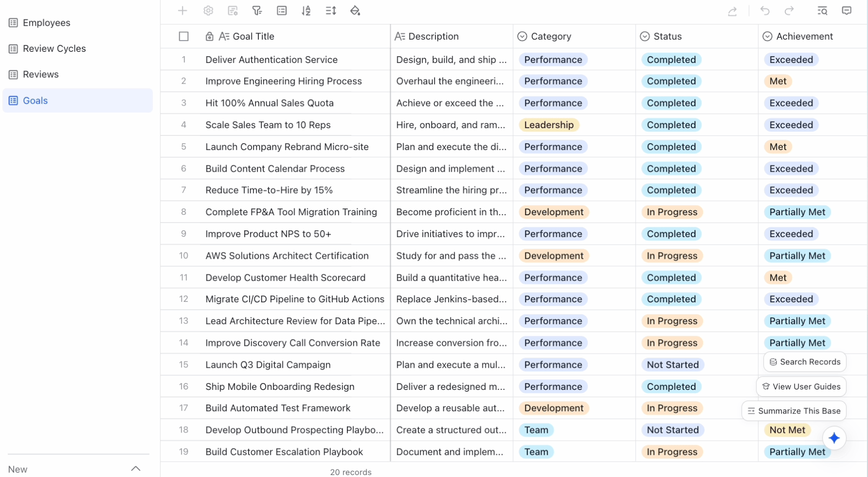This screenshot has width=868, height=477.
Task: Click the Category column select-type icon
Action: click(522, 36)
